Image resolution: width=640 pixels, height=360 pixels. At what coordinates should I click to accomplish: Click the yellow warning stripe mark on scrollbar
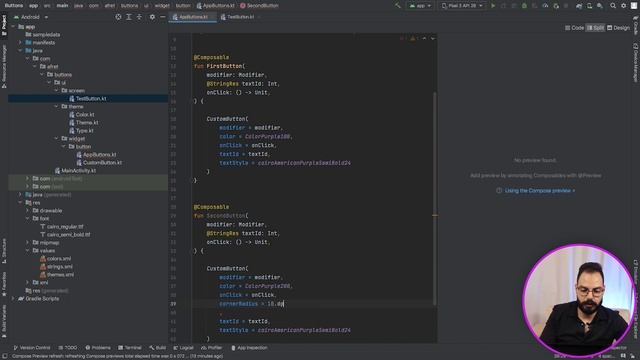click(x=435, y=215)
